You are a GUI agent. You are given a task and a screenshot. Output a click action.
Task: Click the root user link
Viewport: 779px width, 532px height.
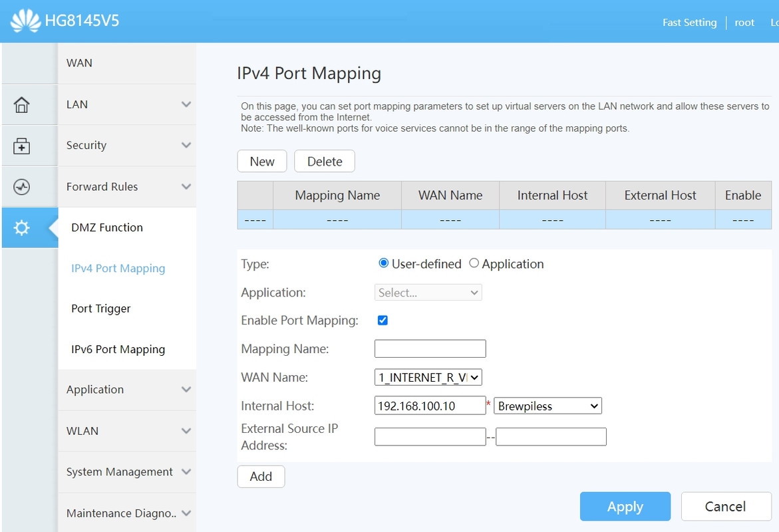[744, 23]
